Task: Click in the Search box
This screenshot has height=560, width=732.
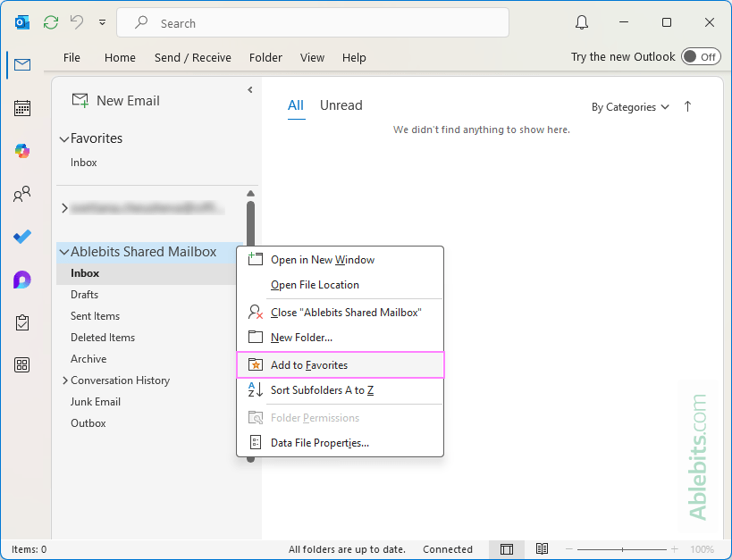Action: click(313, 22)
